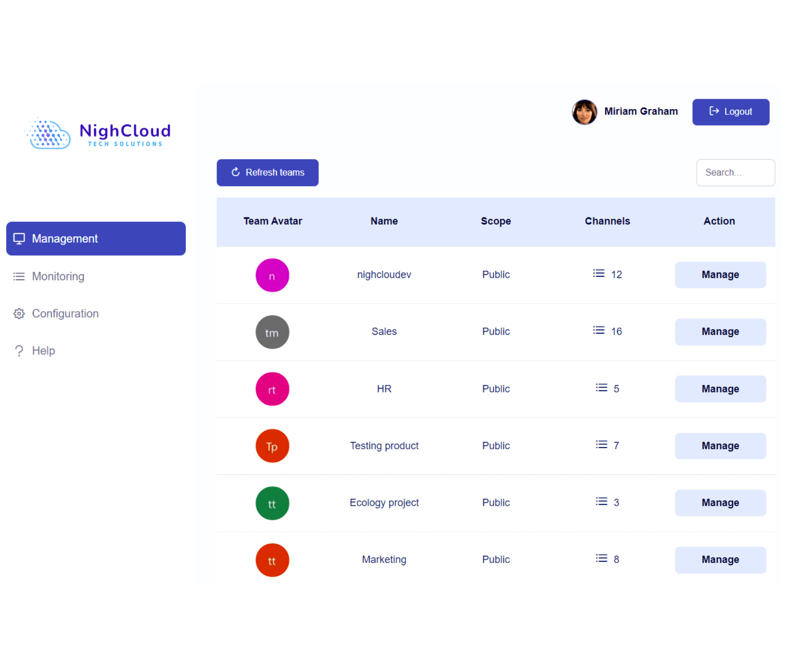Log out using the Logout button
The height and width of the screenshot is (650, 812).
click(x=730, y=112)
